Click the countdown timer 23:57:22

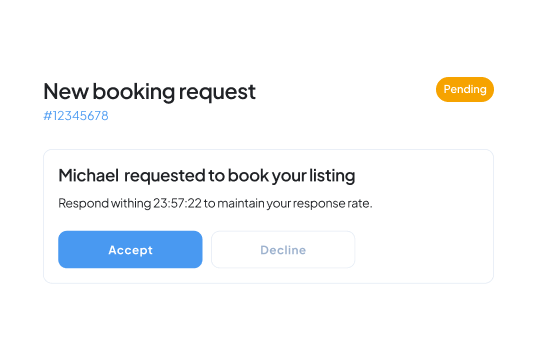(177, 203)
